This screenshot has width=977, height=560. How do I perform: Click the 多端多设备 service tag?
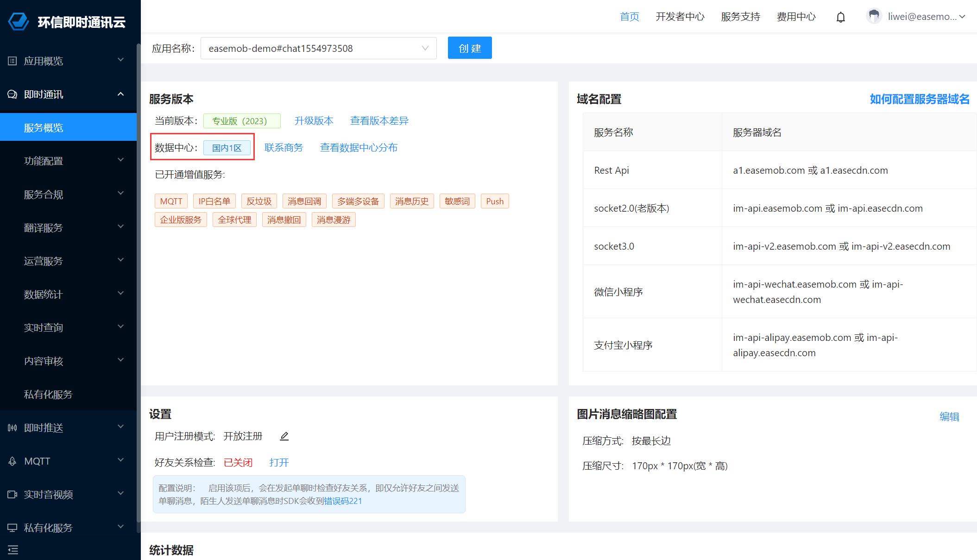pyautogui.click(x=358, y=201)
